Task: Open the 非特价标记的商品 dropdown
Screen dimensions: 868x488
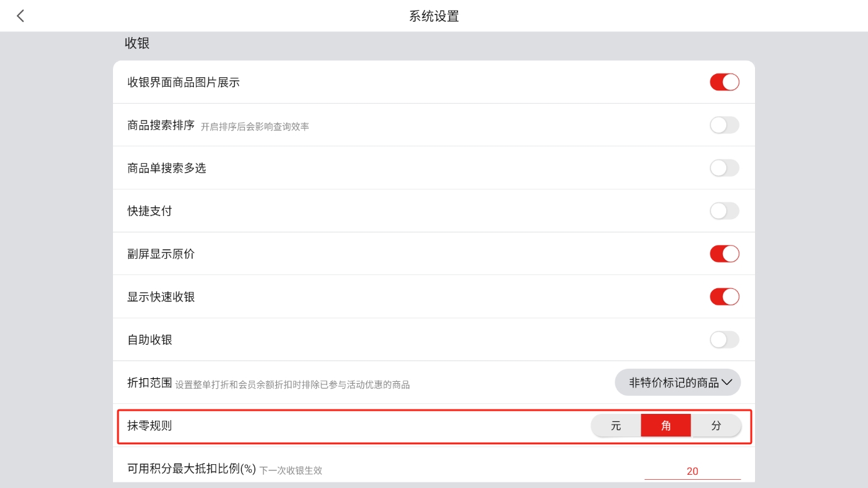Action: tap(678, 382)
